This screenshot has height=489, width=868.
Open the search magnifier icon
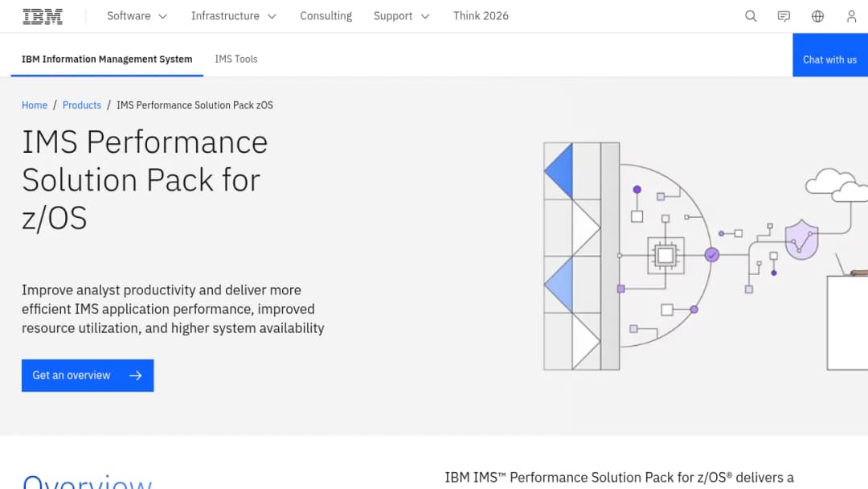pyautogui.click(x=751, y=16)
